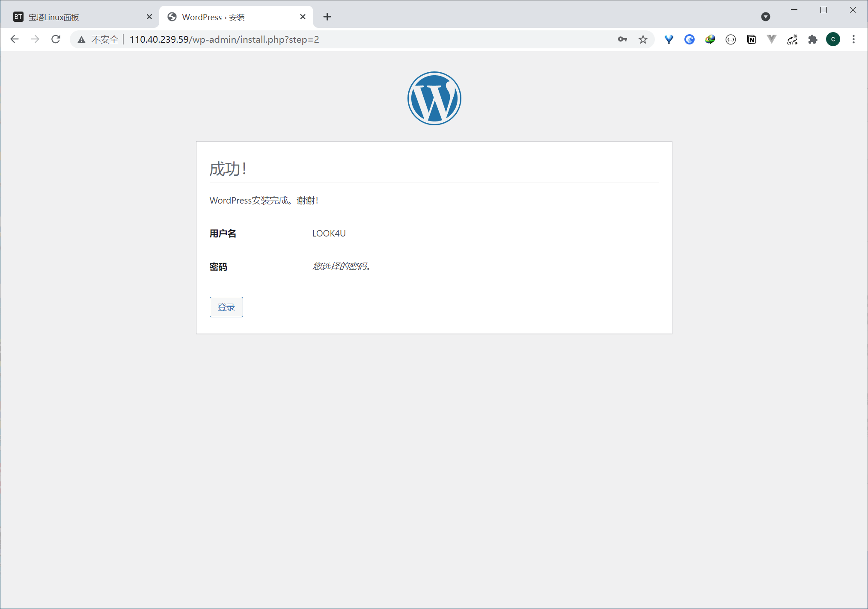
Task: Click the 用户名 label
Action: coord(223,234)
